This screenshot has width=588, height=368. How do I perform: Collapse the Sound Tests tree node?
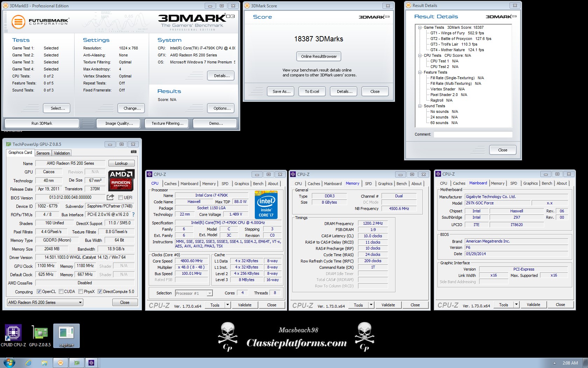coord(420,106)
